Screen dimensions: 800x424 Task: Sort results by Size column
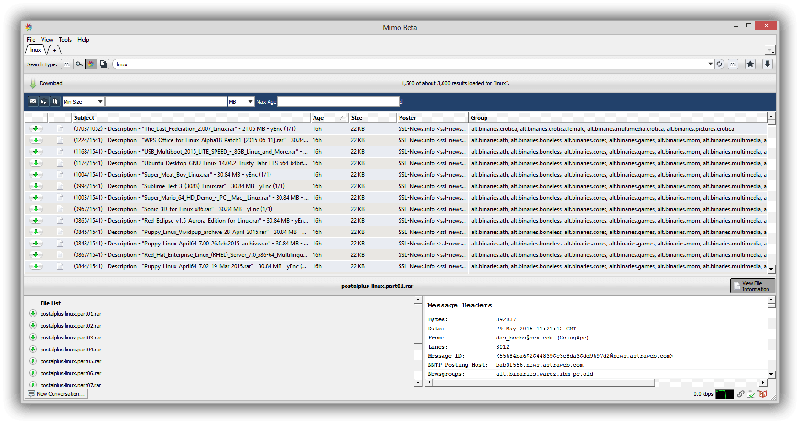[x=372, y=118]
